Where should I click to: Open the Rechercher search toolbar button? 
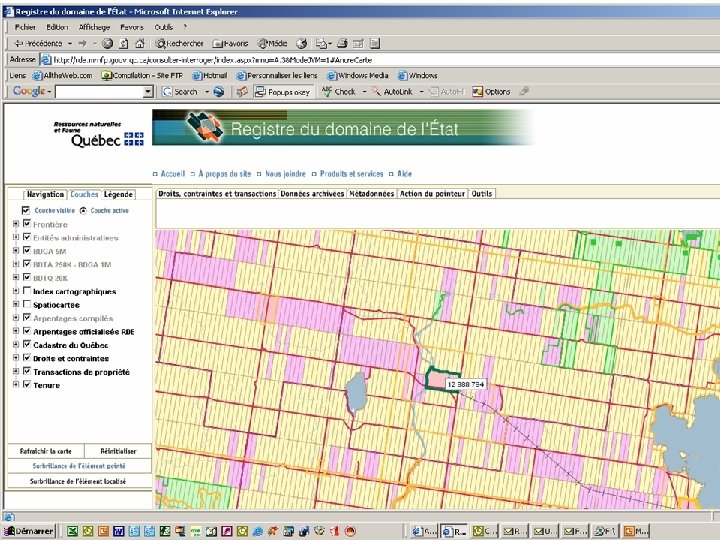(179, 44)
